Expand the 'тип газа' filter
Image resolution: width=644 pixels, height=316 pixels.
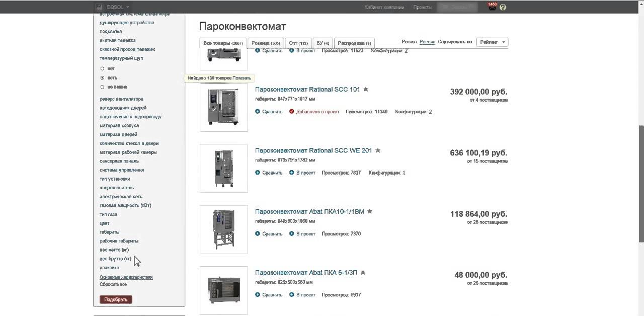108,214
